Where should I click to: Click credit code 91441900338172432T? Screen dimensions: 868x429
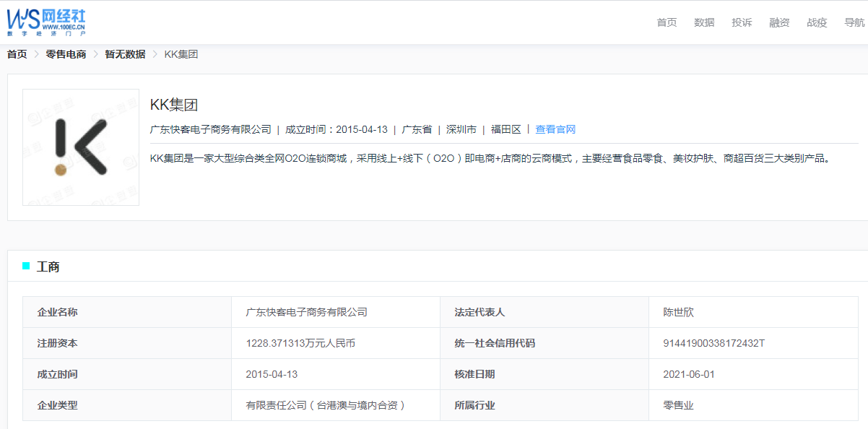coord(713,343)
